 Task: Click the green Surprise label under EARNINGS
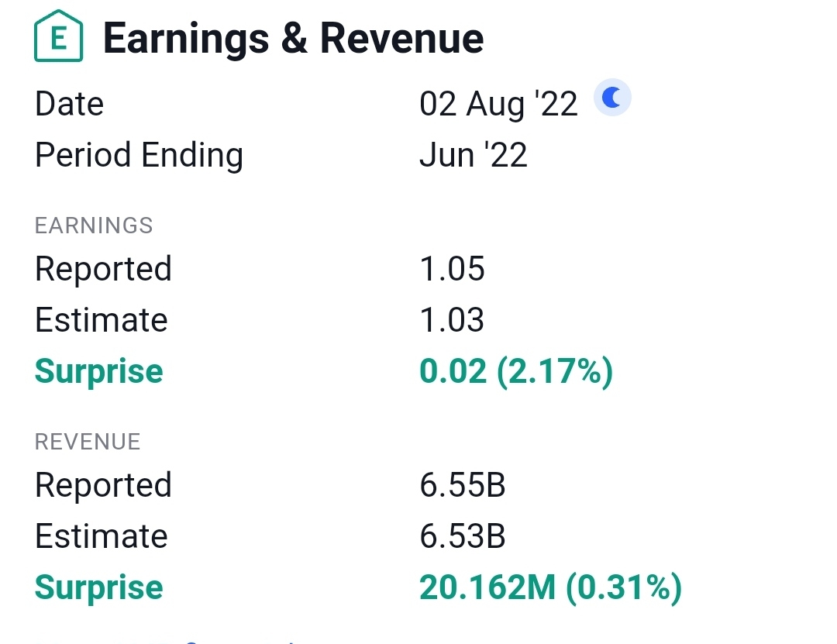pos(98,371)
